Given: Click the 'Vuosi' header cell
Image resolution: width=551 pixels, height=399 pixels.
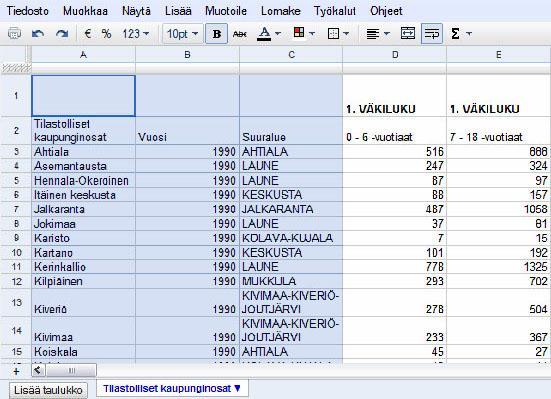Looking at the screenshot, I should tap(187, 130).
